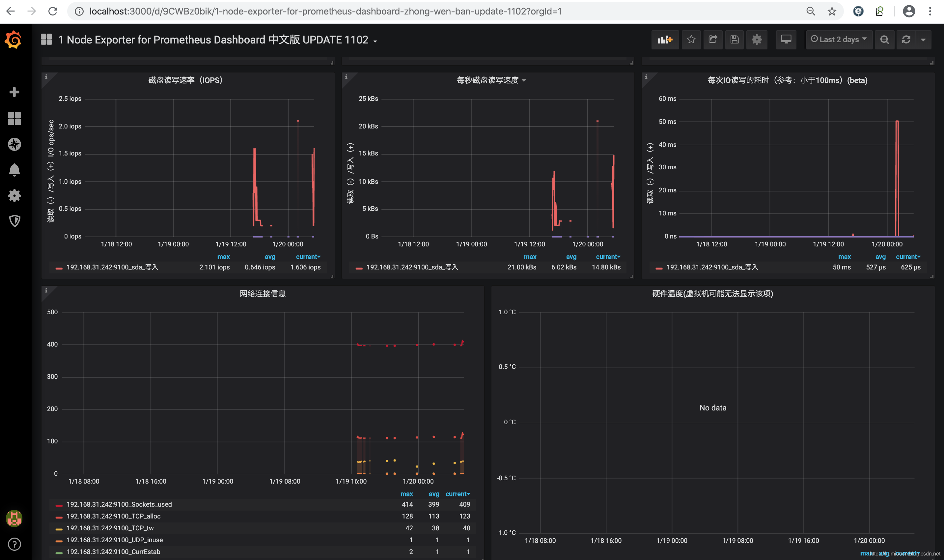Image resolution: width=944 pixels, height=560 pixels.
Task: Click the info icon on the 磁盘读写速率 panel
Action: (x=46, y=77)
